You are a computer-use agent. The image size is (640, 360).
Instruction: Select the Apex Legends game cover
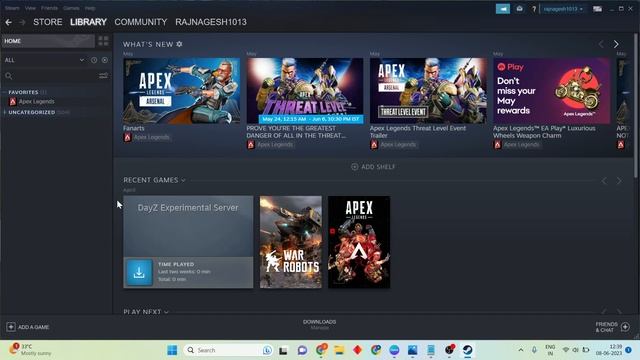click(x=359, y=242)
